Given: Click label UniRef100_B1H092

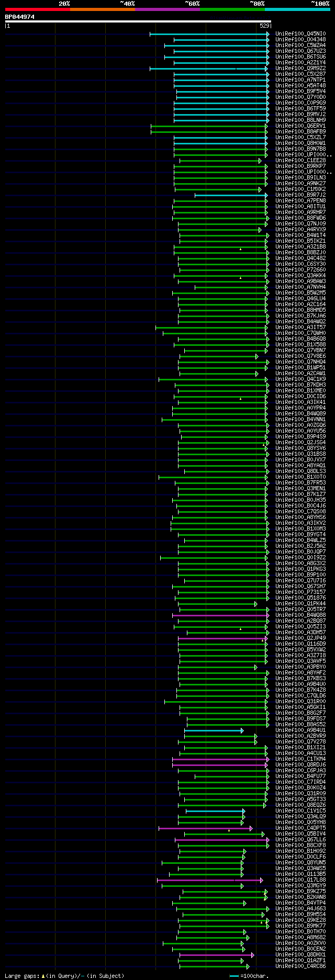Looking at the screenshot, I should (x=300, y=851).
